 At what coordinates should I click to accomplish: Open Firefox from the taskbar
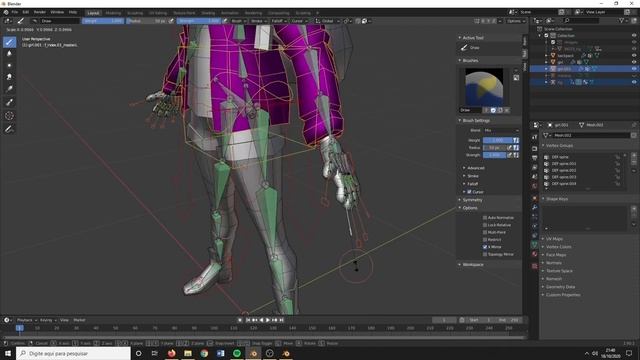[x=171, y=353]
